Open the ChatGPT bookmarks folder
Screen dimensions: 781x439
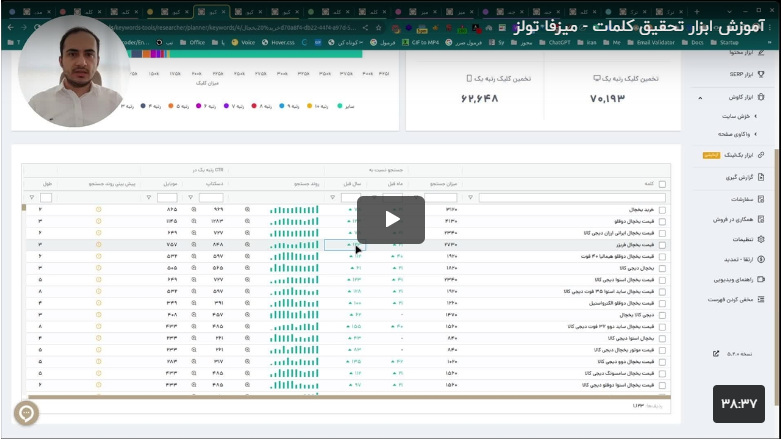[554, 43]
